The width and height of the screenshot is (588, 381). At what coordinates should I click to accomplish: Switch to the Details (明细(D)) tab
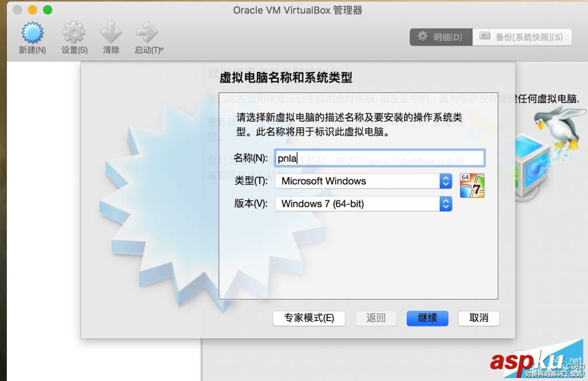coord(441,37)
